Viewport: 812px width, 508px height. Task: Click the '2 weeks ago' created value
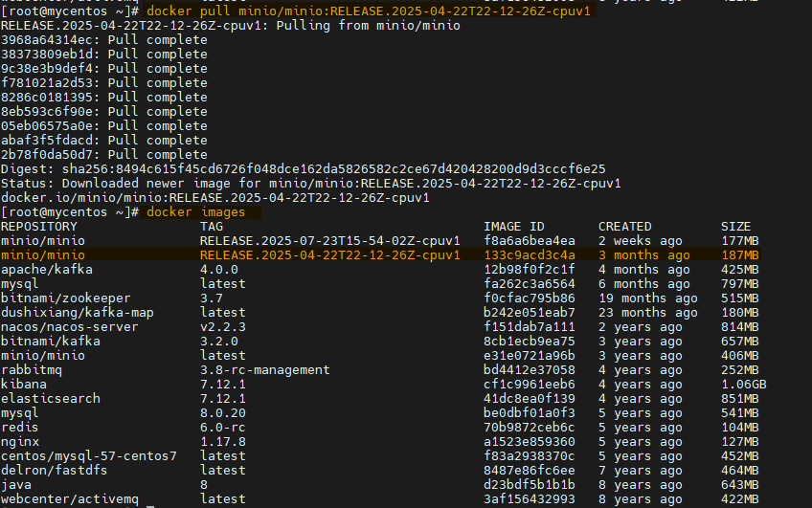640,241
